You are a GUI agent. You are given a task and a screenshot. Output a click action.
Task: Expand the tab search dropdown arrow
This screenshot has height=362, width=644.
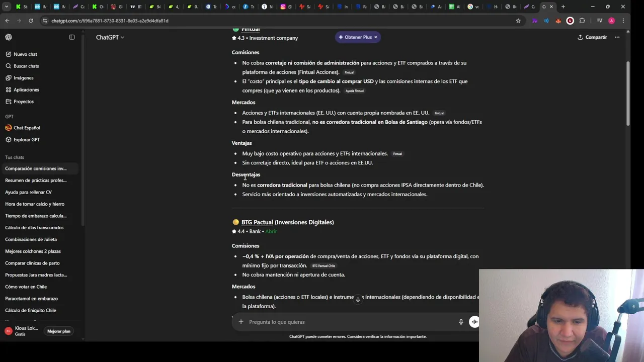pos(6,7)
